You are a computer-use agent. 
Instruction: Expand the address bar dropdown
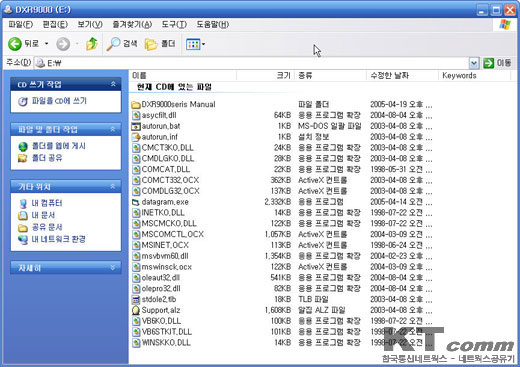click(474, 63)
